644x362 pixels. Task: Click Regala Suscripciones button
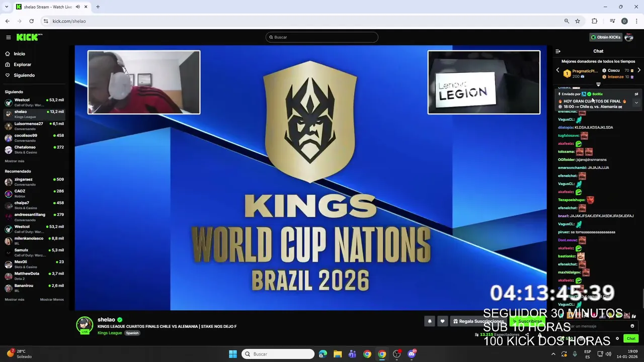pos(478,321)
